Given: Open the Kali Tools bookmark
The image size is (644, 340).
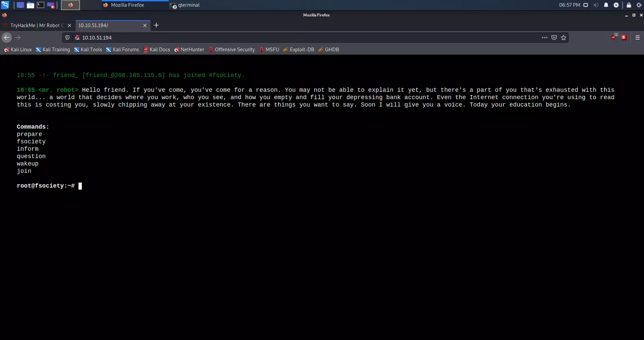Looking at the screenshot, I should [88, 50].
